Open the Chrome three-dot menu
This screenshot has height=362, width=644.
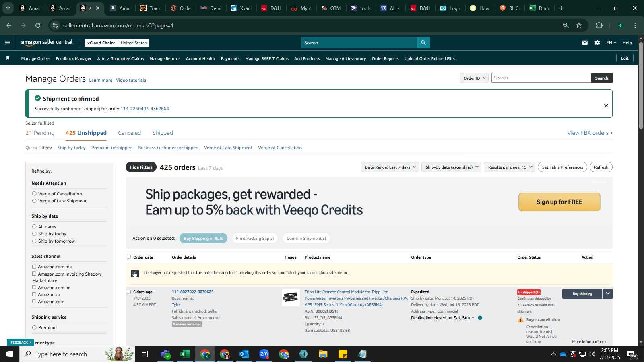(x=635, y=25)
